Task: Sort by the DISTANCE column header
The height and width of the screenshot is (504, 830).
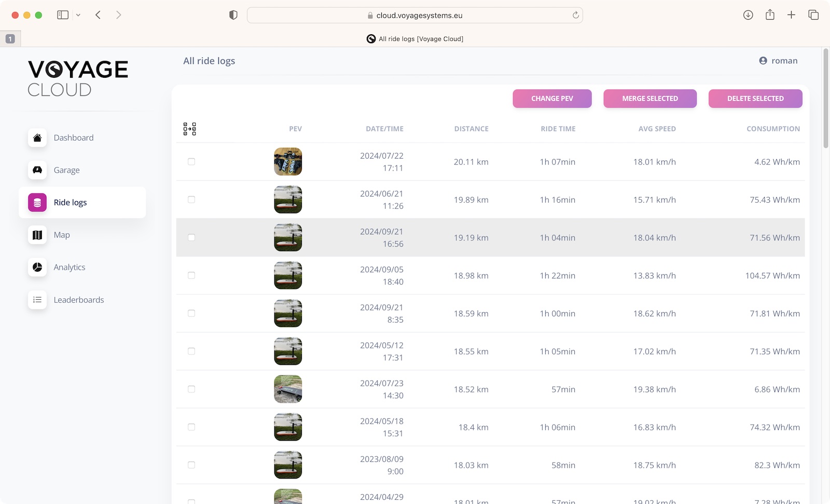Action: click(x=472, y=129)
